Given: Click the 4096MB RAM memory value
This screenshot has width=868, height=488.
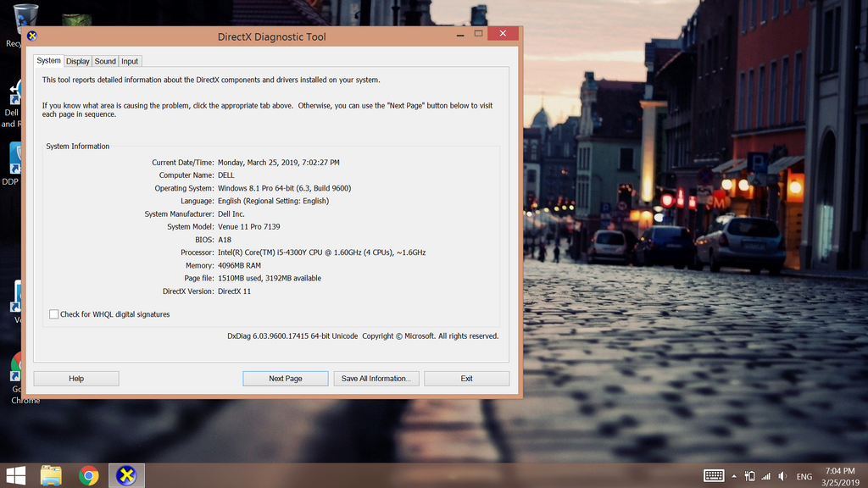Looking at the screenshot, I should 239,265.
